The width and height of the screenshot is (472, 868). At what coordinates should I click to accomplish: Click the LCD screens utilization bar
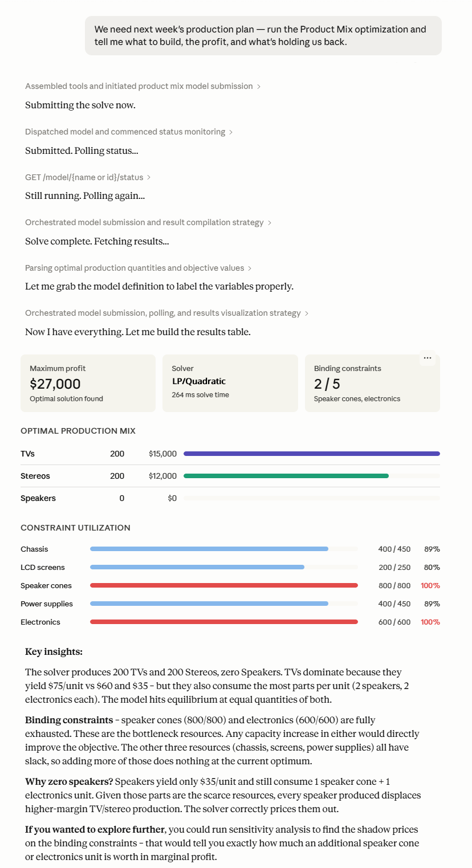click(197, 567)
